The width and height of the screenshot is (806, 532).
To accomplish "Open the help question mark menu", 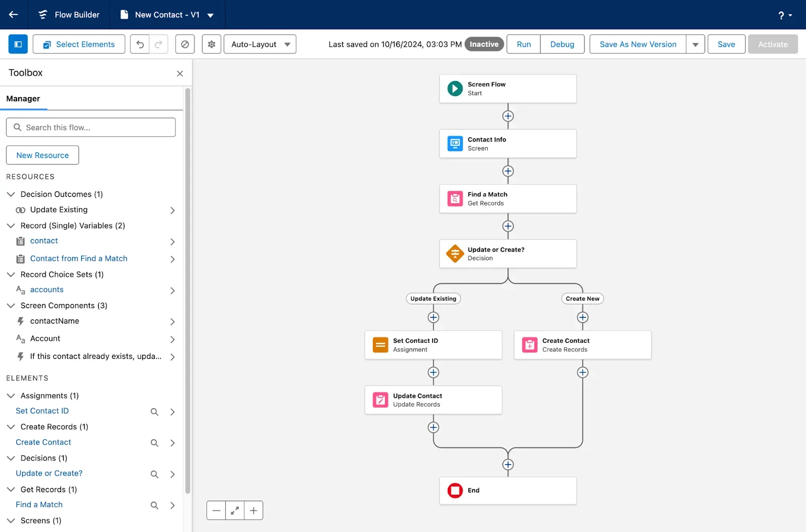I will (785, 15).
